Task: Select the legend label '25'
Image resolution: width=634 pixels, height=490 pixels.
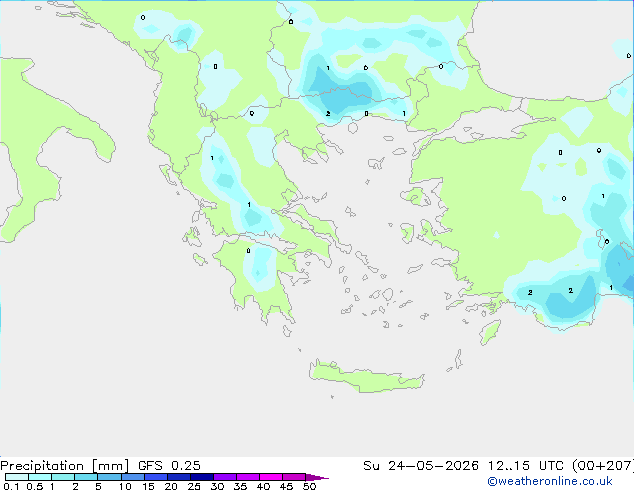Action: pos(194,486)
